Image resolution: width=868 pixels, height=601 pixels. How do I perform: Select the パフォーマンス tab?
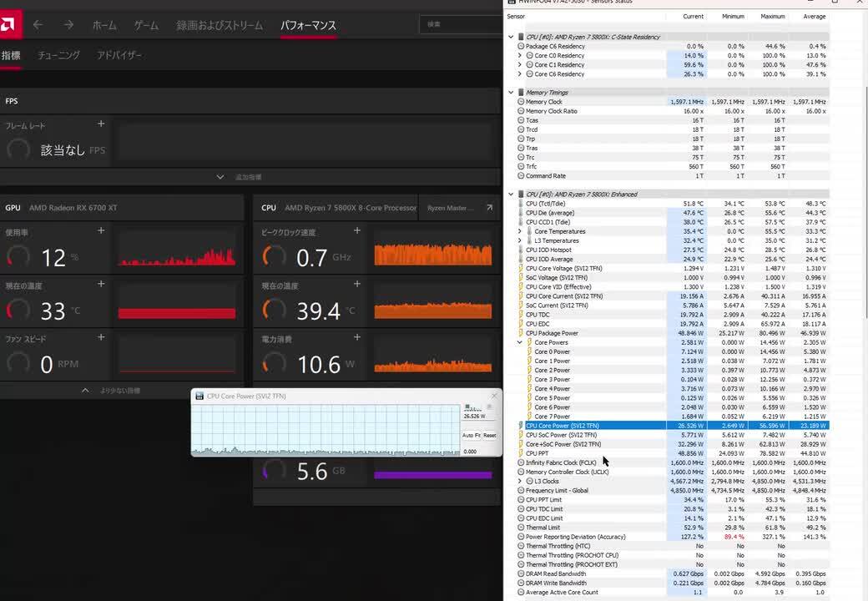click(x=308, y=25)
